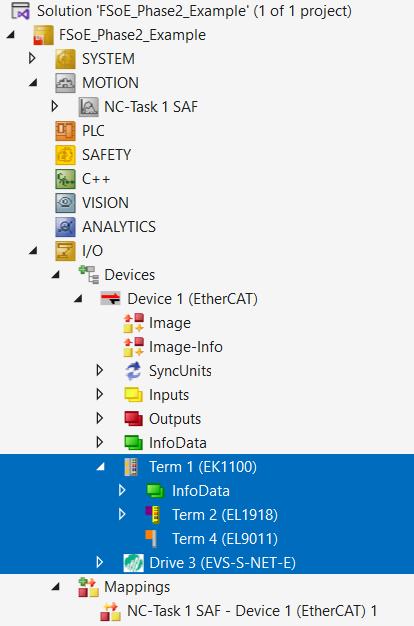Select the NC-Task 1 SAF mapping entry
Screen dimensions: 414x626
252,611
